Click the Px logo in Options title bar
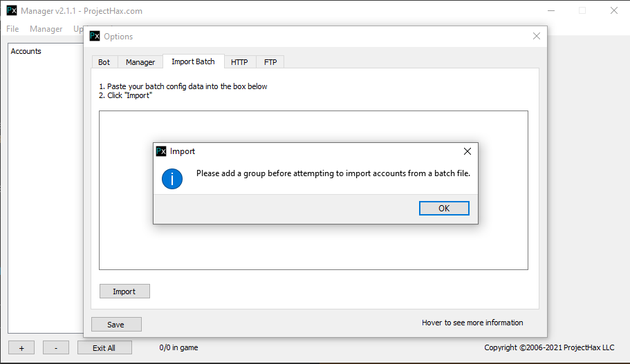Viewport: 630px width, 364px height. tap(95, 36)
